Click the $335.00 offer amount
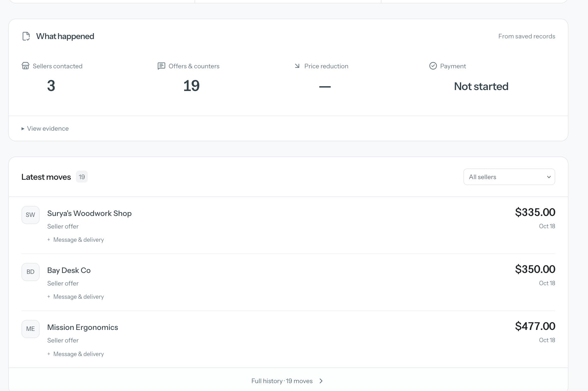The width and height of the screenshot is (588, 391). (535, 212)
